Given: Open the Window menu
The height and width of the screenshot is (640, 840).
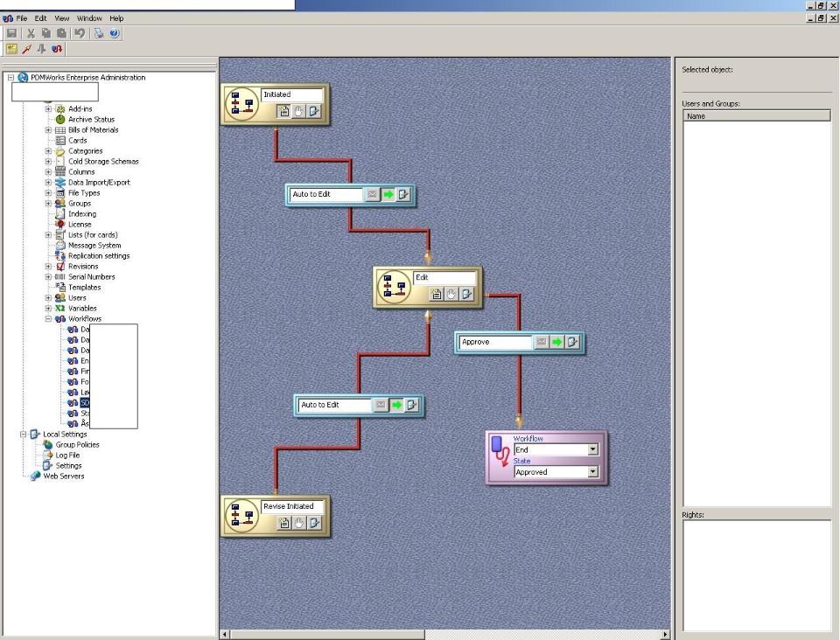Looking at the screenshot, I should [x=89, y=18].
